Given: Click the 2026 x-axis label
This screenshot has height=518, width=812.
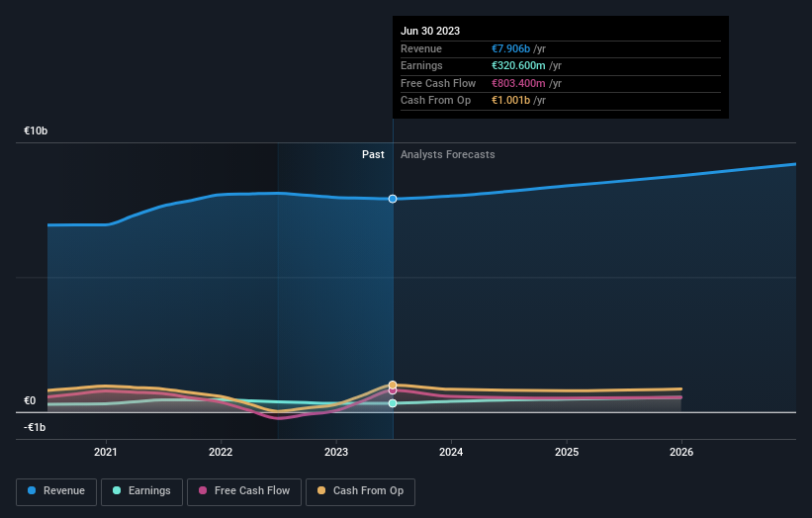Looking at the screenshot, I should pos(681,452).
